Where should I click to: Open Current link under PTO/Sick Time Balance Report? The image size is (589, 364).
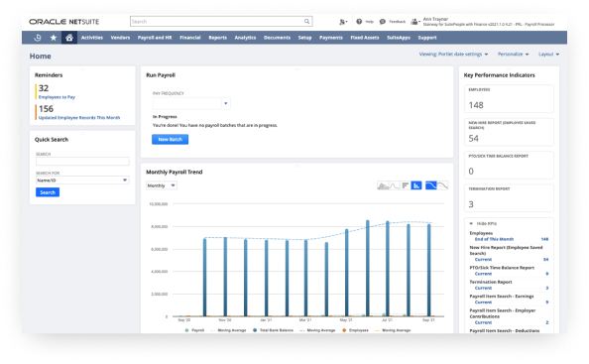click(483, 274)
